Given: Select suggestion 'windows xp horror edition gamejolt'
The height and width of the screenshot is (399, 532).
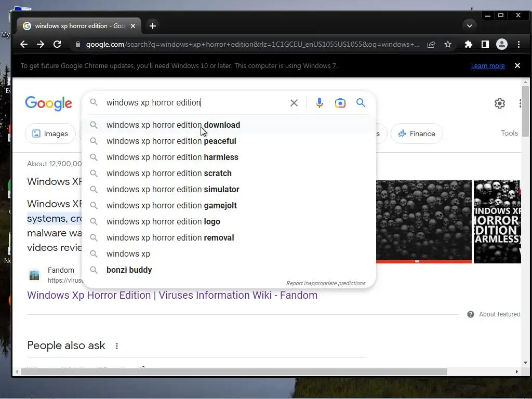Looking at the screenshot, I should point(229,206).
